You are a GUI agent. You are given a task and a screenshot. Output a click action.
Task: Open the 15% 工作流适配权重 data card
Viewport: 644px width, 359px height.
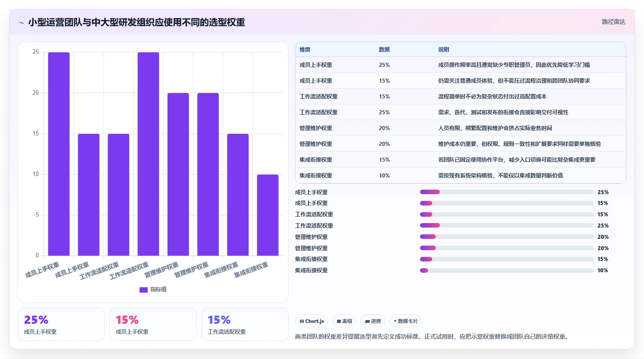[245, 324]
